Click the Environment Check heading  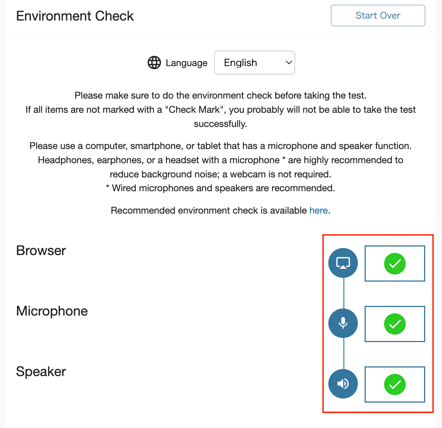click(75, 16)
